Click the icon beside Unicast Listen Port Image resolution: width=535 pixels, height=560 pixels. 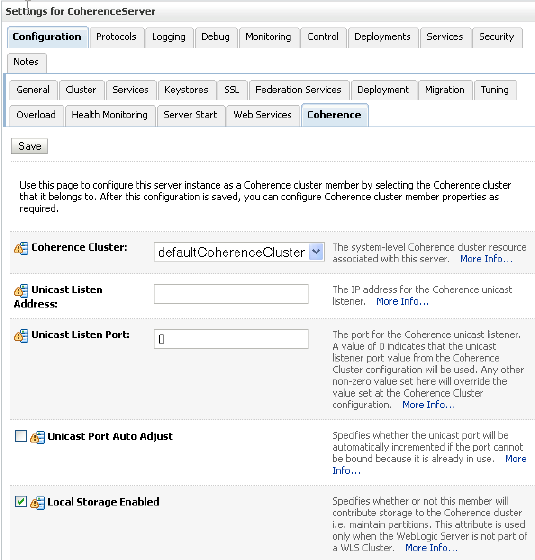[x=21, y=335]
